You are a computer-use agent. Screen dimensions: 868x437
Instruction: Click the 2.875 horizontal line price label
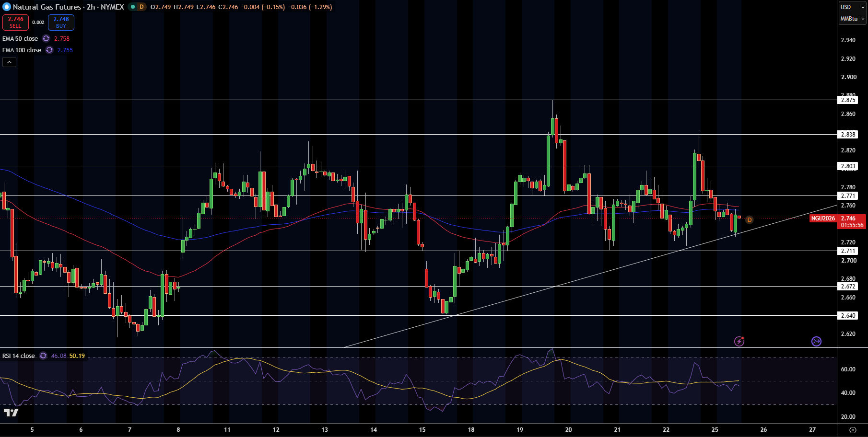point(848,100)
